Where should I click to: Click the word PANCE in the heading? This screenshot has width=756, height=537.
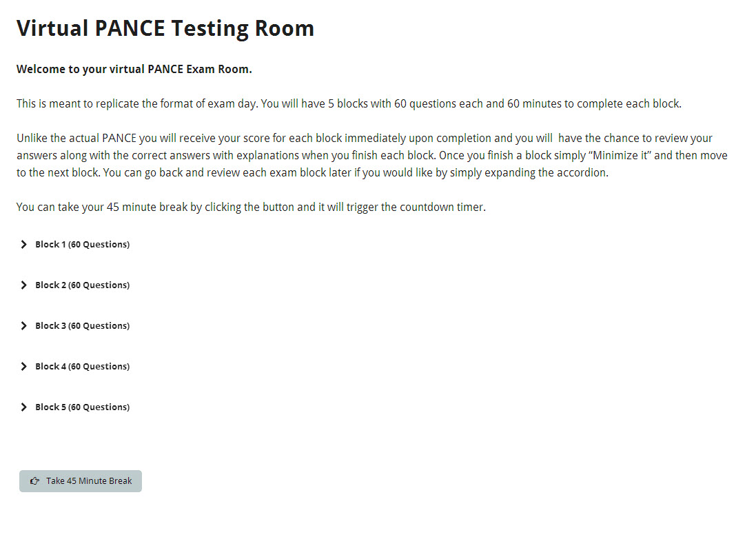pyautogui.click(x=130, y=28)
